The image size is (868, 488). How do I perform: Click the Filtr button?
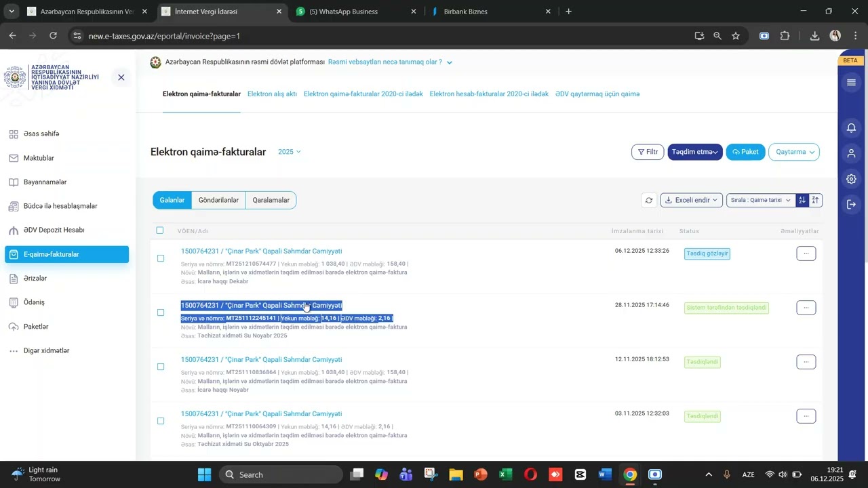[648, 152]
